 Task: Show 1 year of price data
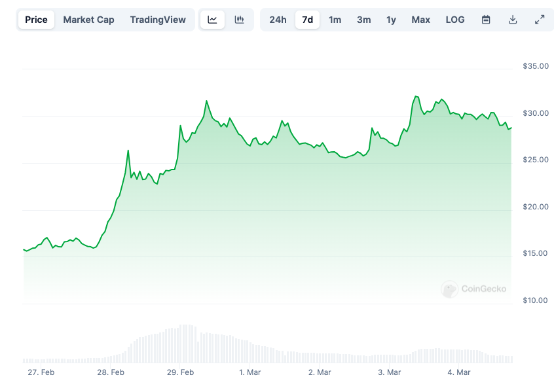(391, 20)
